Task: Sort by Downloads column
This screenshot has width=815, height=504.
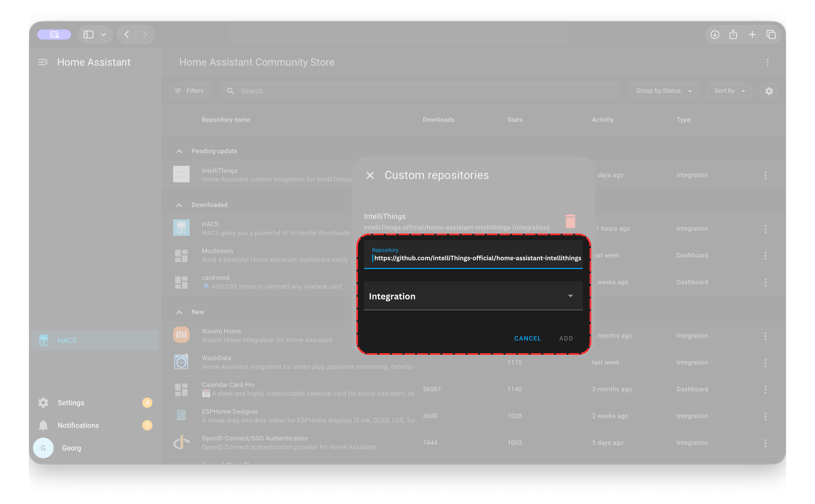Action: pyautogui.click(x=438, y=120)
